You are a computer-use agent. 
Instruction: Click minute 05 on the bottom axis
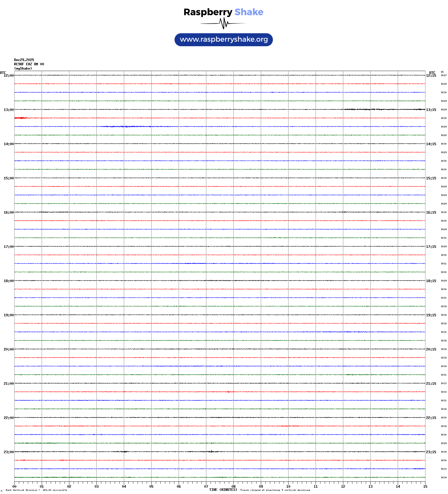click(x=151, y=487)
